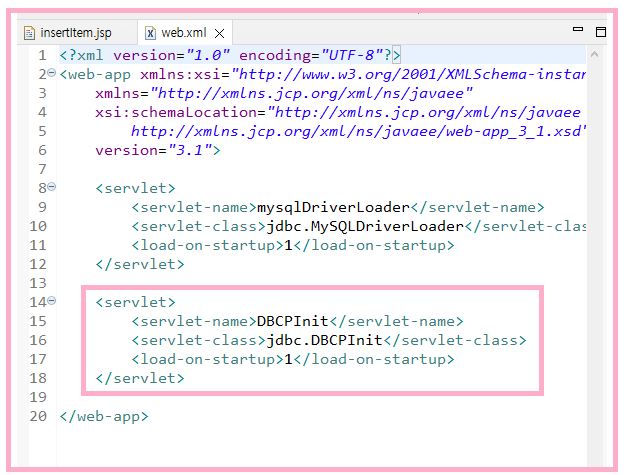This screenshot has width=626, height=475.
Task: Click closing </servlet> tag on line 12
Action: click(x=140, y=264)
